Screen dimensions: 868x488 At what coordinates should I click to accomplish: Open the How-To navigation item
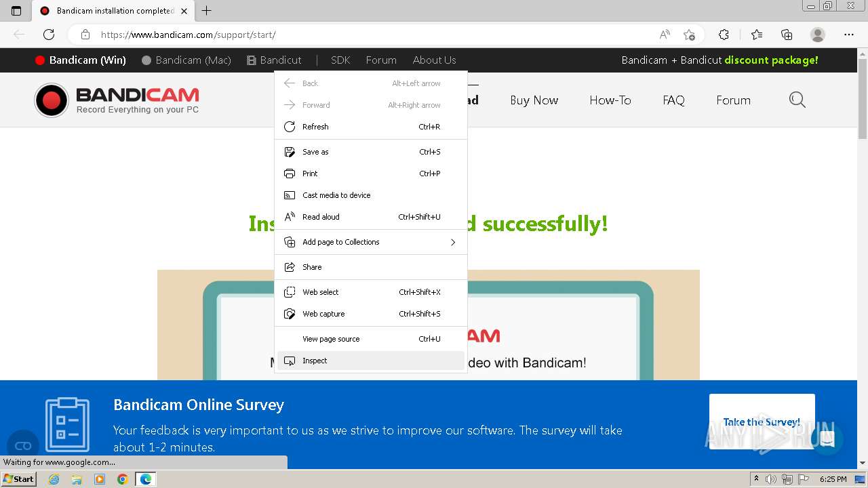(x=610, y=100)
